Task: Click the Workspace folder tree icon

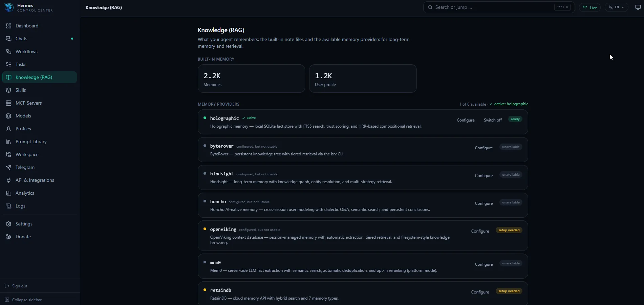Action: tap(8, 154)
